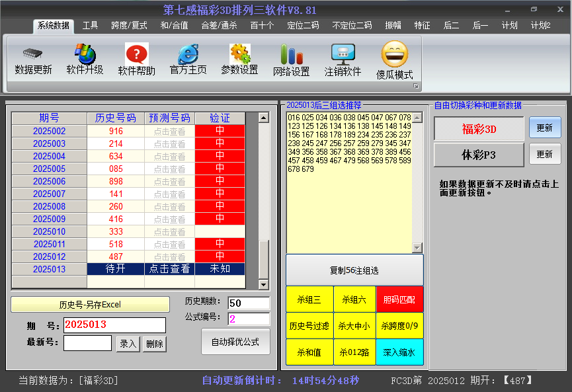Click 验证 column header
572x392 pixels.
pos(220,118)
